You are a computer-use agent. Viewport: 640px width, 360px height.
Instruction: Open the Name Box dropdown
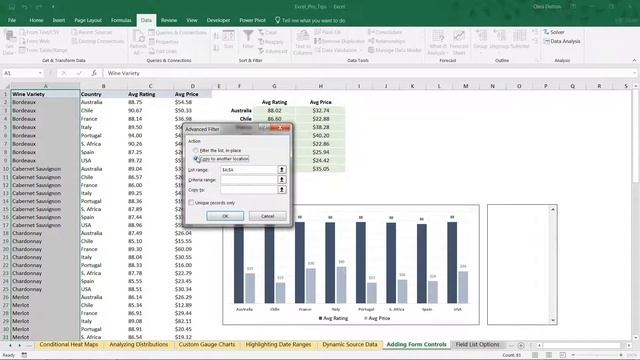coord(40,73)
